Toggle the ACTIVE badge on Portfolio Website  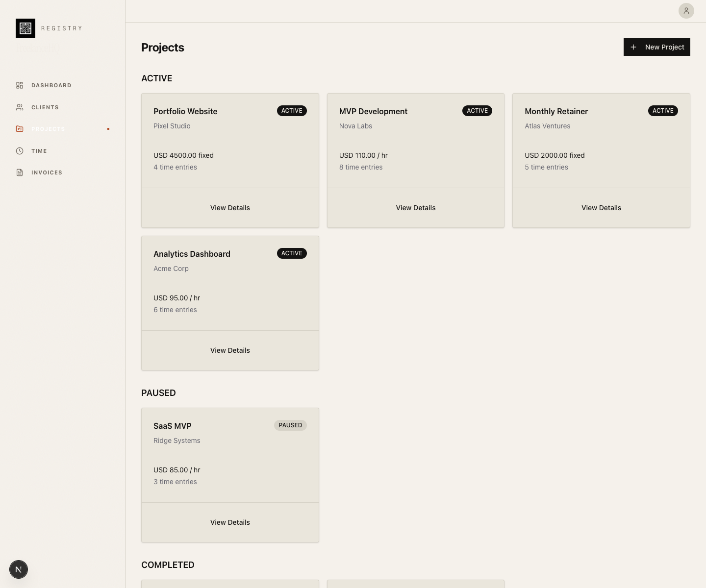(x=292, y=111)
